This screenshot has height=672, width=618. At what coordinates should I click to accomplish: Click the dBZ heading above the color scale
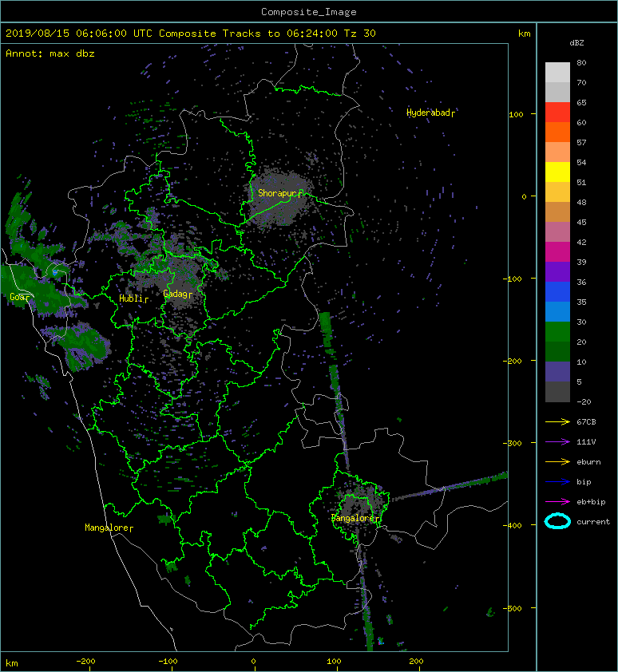coord(576,43)
